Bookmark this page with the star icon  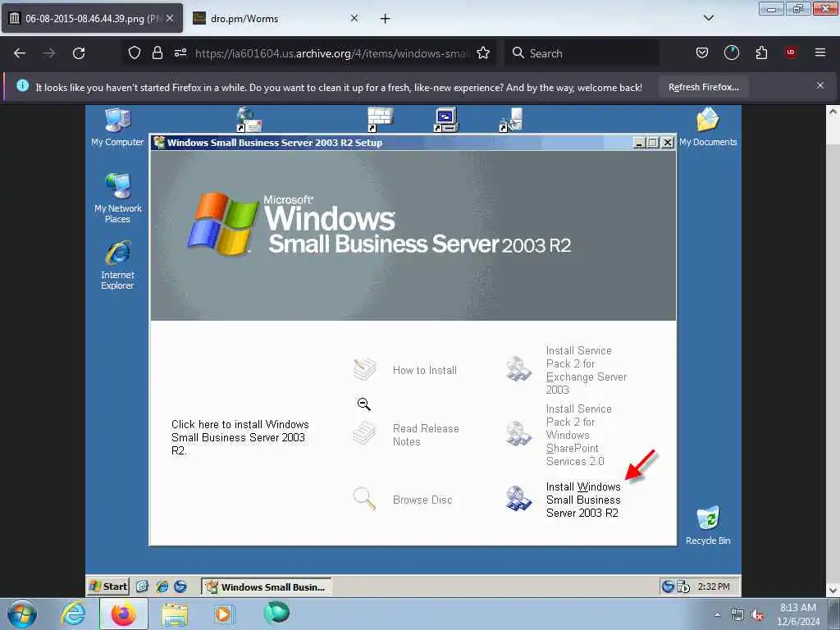483,53
